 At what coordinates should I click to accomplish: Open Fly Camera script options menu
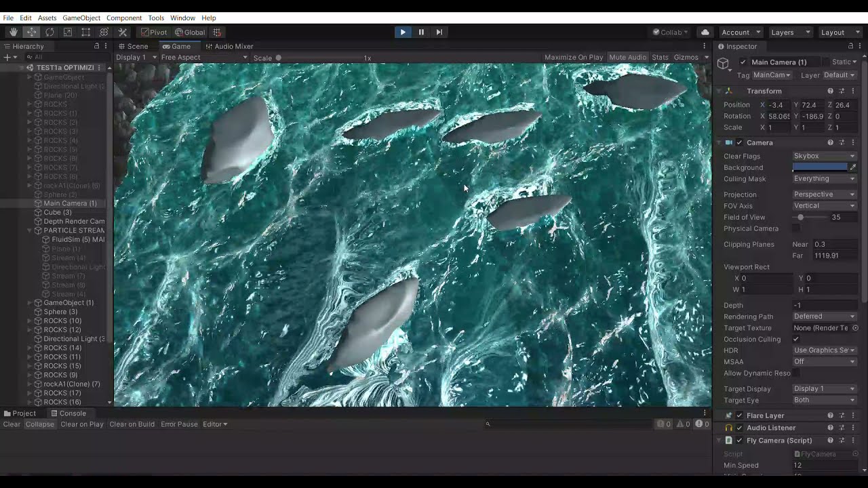tap(853, 441)
